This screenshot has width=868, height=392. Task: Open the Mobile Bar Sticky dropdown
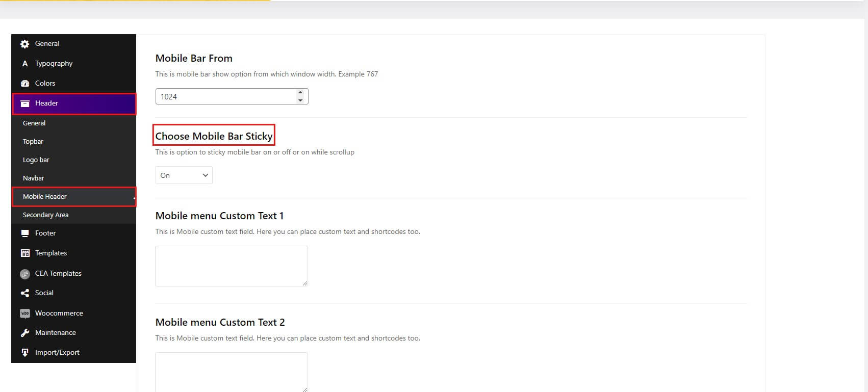(x=184, y=175)
